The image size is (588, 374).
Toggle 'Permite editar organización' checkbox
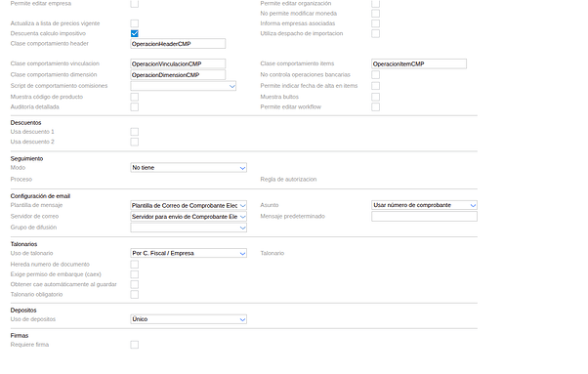375,4
